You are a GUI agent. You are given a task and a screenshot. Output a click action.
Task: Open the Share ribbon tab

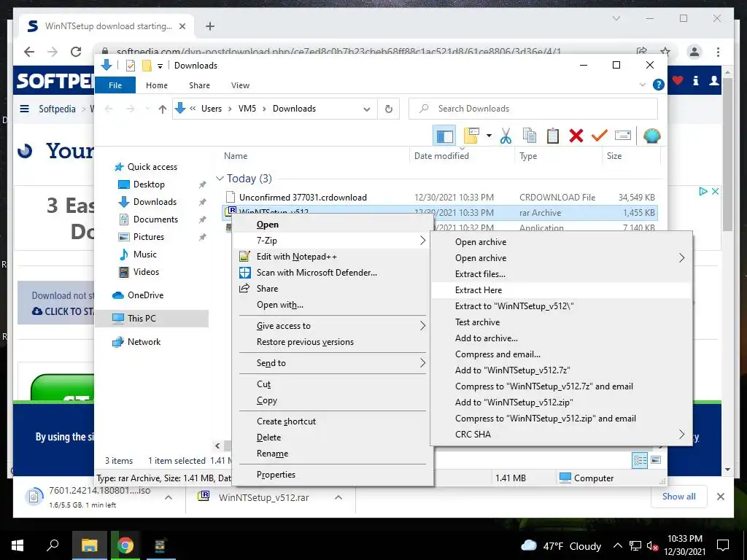coord(199,85)
